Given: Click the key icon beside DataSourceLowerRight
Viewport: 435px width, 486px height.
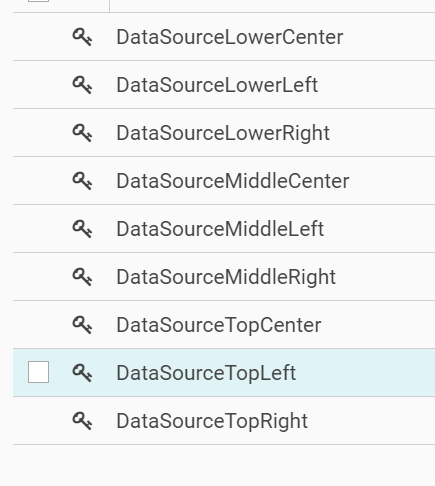Looking at the screenshot, I should pyautogui.click(x=82, y=133).
